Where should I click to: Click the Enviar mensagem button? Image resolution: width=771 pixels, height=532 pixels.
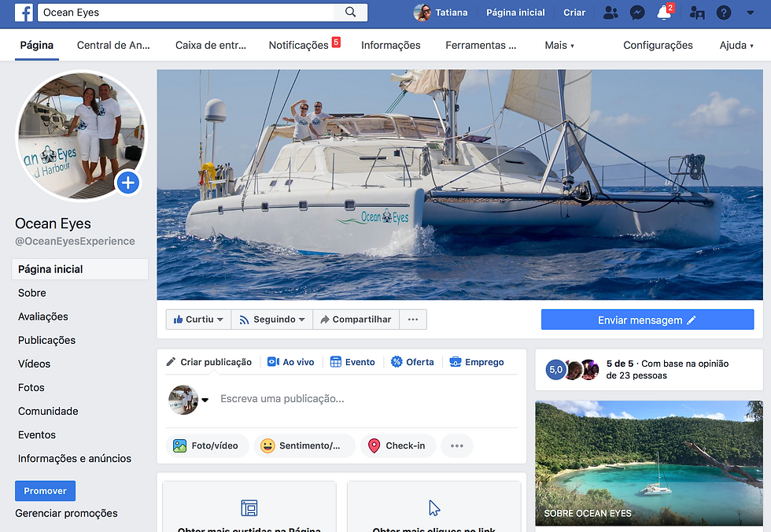(647, 320)
